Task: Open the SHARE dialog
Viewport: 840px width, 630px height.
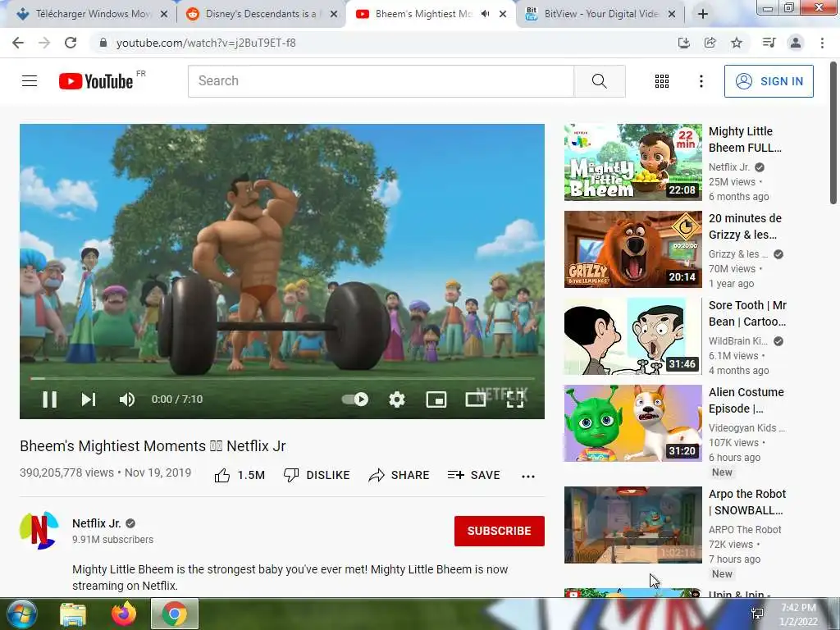Action: (x=399, y=475)
